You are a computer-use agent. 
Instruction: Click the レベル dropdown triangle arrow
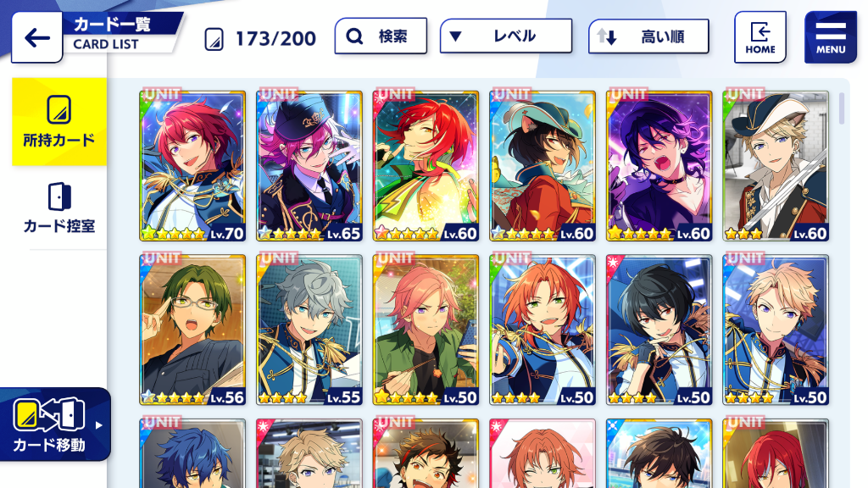[455, 36]
